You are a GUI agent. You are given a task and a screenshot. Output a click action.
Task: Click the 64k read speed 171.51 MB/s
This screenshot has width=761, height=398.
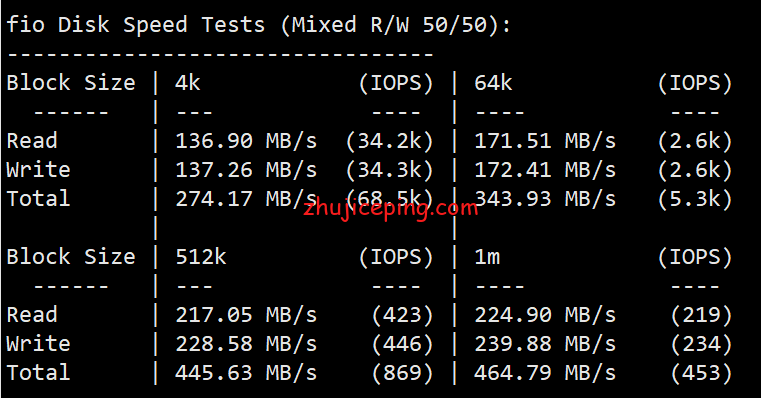[545, 141]
